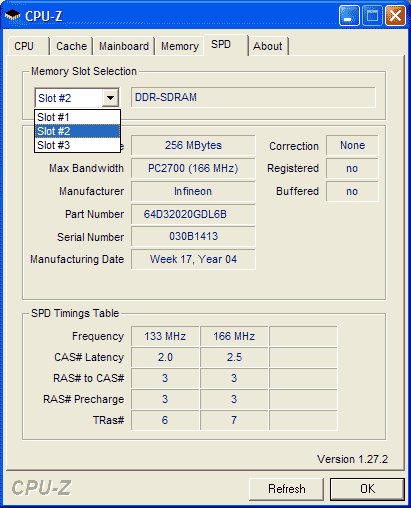Choose Slot #3 in the dropdown list
The width and height of the screenshot is (411, 508).
(x=77, y=145)
